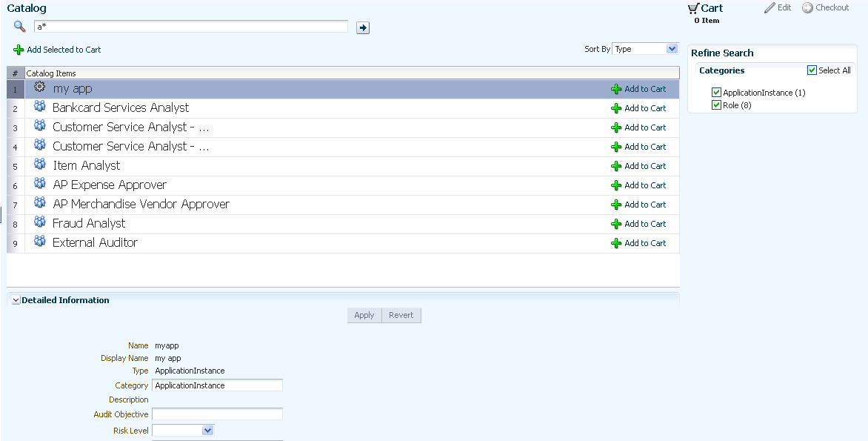Add Fraud Analyst to cart

click(x=638, y=224)
